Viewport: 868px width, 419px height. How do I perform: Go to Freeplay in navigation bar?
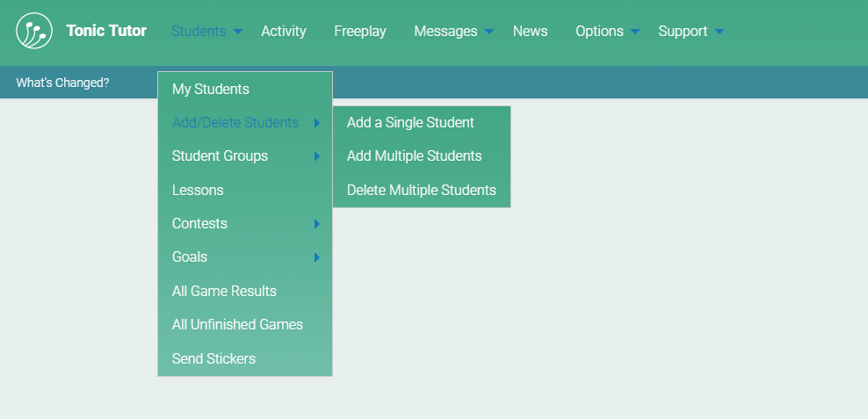coord(359,32)
